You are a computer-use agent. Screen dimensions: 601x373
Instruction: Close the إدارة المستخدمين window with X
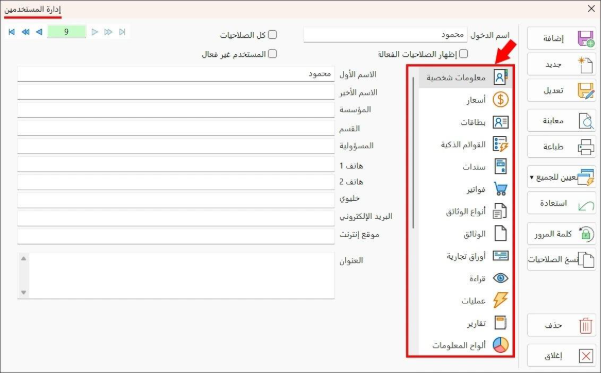click(x=591, y=9)
